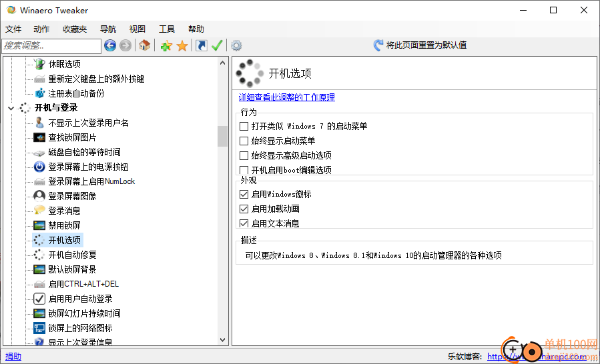Open the 文件 menu
This screenshot has width=600, height=364.
[x=13, y=29]
